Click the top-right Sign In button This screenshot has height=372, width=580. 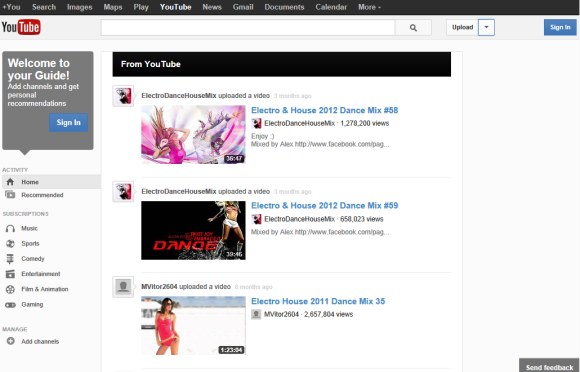pos(560,27)
